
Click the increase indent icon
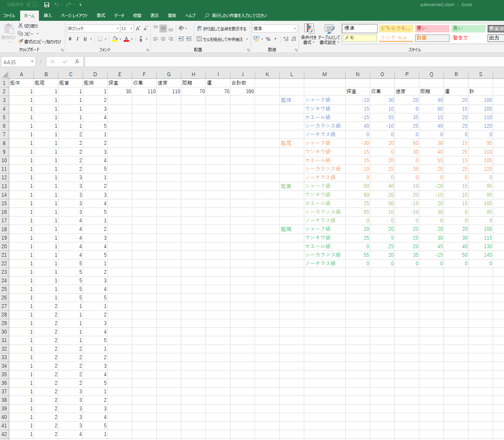189,39
